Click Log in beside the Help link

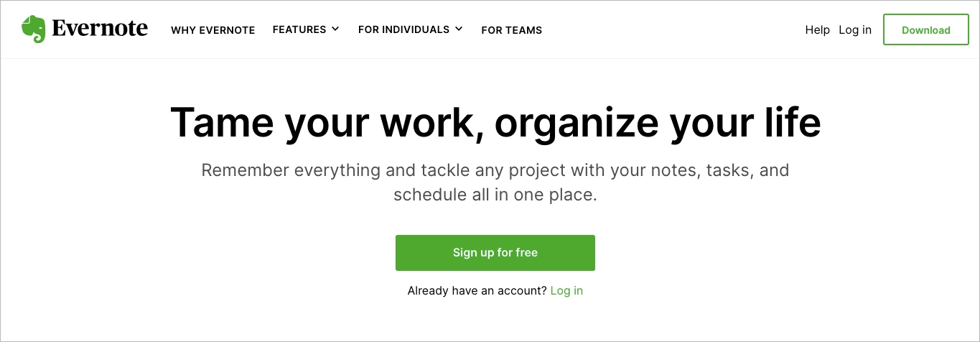855,29
